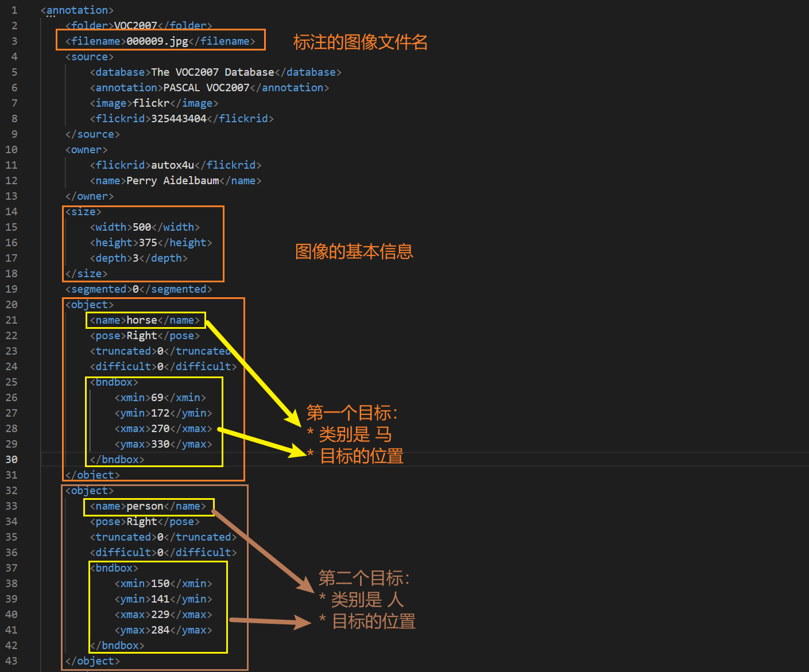The width and height of the screenshot is (809, 672).
Task: Click the xmin value 69
Action: point(157,398)
